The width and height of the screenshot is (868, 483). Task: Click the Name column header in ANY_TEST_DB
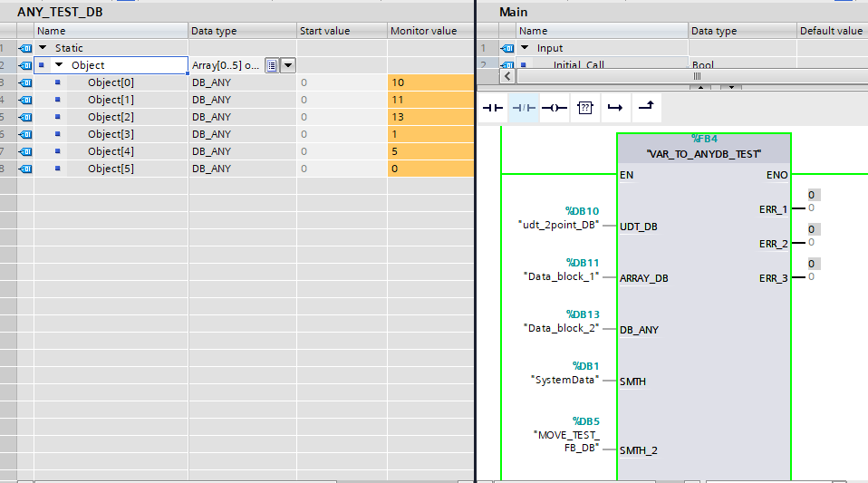click(111, 31)
